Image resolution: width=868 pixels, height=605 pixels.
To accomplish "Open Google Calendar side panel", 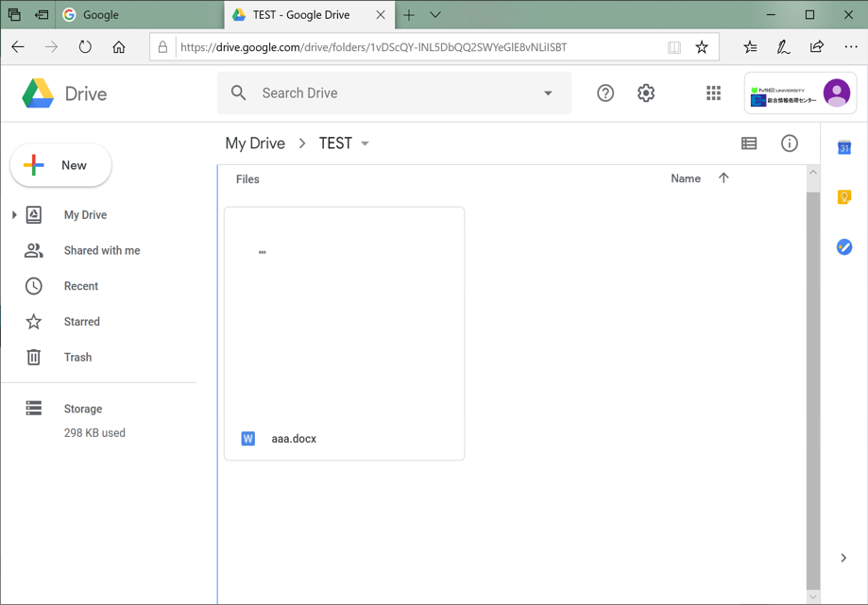I will click(x=844, y=148).
